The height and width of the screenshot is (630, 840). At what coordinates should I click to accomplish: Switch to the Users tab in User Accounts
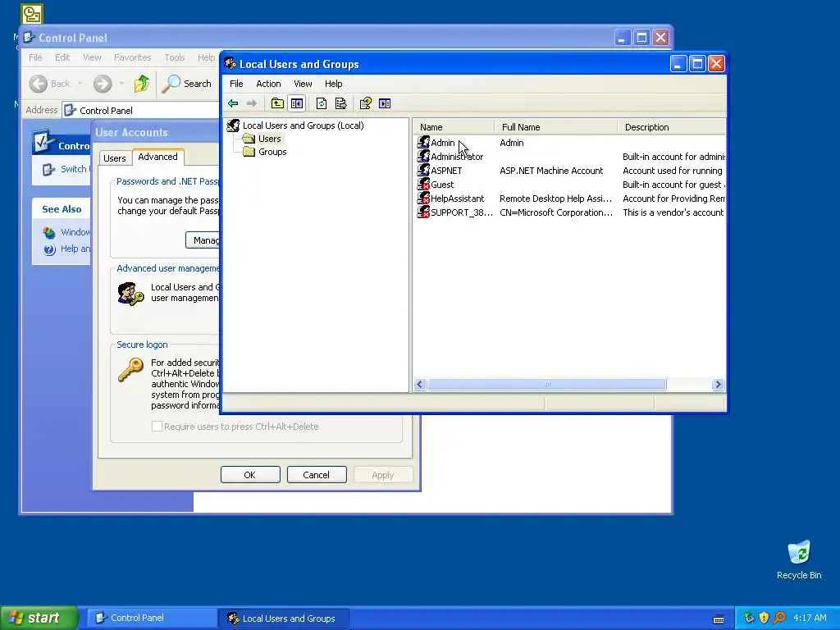(115, 158)
